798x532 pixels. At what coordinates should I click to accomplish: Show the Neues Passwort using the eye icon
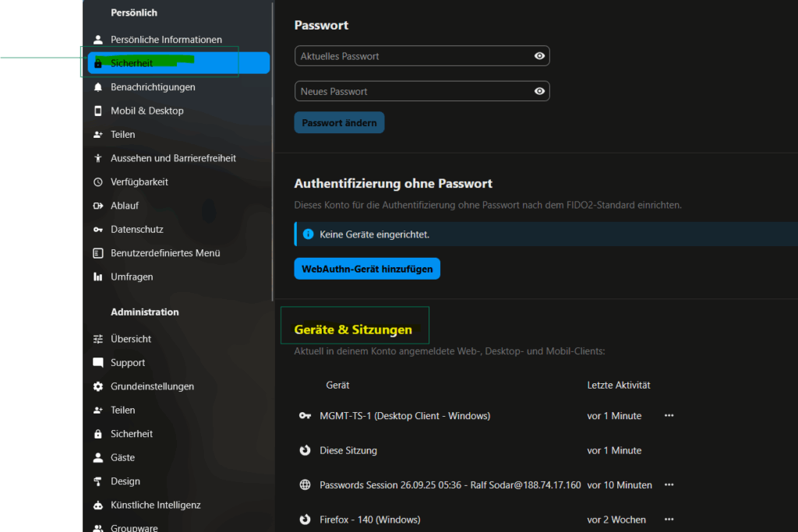[538, 91]
